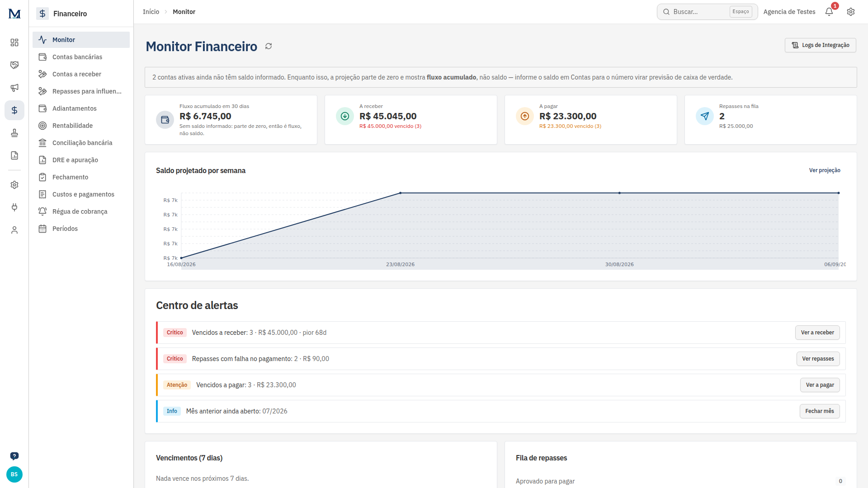This screenshot has height=488, width=868.
Task: Open the plug integrations icon in the rail
Action: [x=14, y=207]
